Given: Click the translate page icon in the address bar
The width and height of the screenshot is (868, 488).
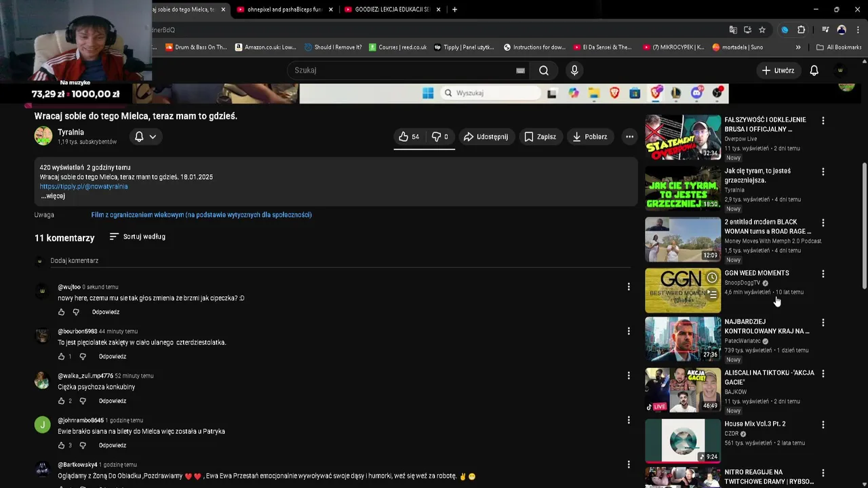Looking at the screenshot, I should (x=733, y=30).
